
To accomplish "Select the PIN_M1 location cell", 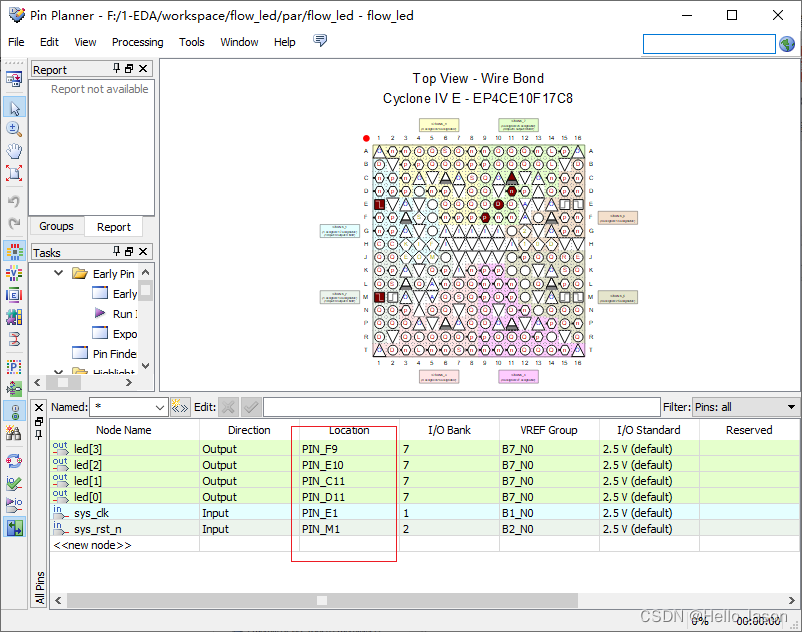I will click(x=349, y=529).
